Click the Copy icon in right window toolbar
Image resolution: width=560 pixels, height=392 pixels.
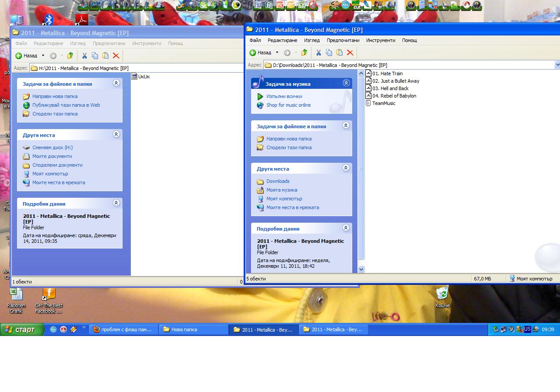pyautogui.click(x=329, y=52)
